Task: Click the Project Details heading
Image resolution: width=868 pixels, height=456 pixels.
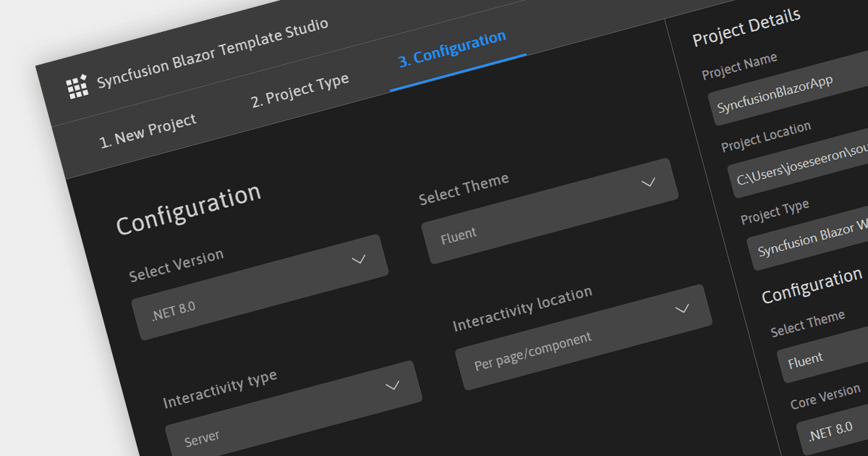Action: (x=746, y=28)
